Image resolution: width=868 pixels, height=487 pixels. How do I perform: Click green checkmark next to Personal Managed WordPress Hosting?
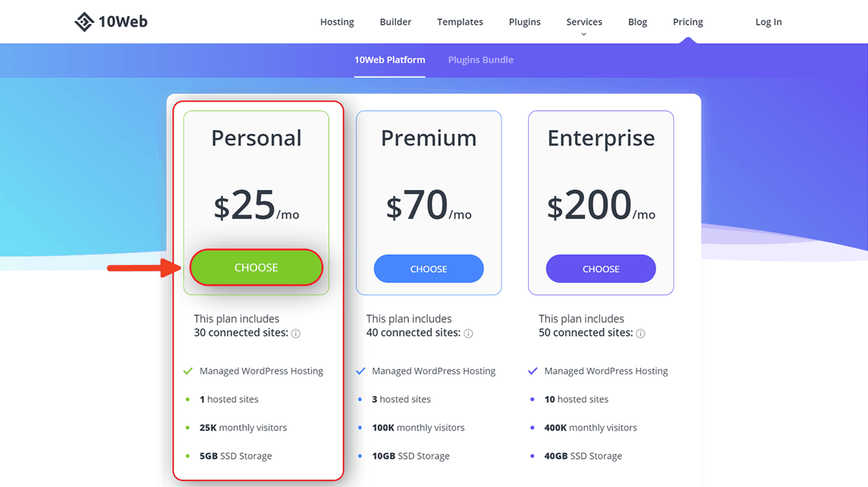(x=188, y=371)
